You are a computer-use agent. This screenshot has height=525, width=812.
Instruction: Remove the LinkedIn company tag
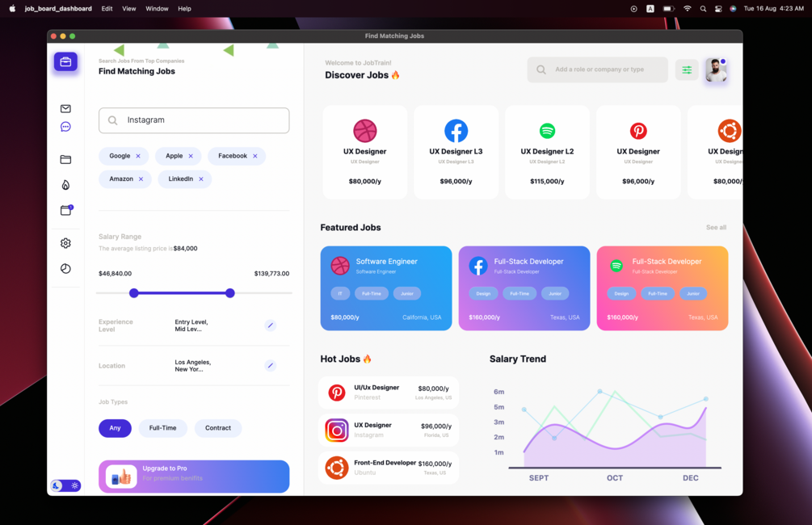(x=201, y=179)
